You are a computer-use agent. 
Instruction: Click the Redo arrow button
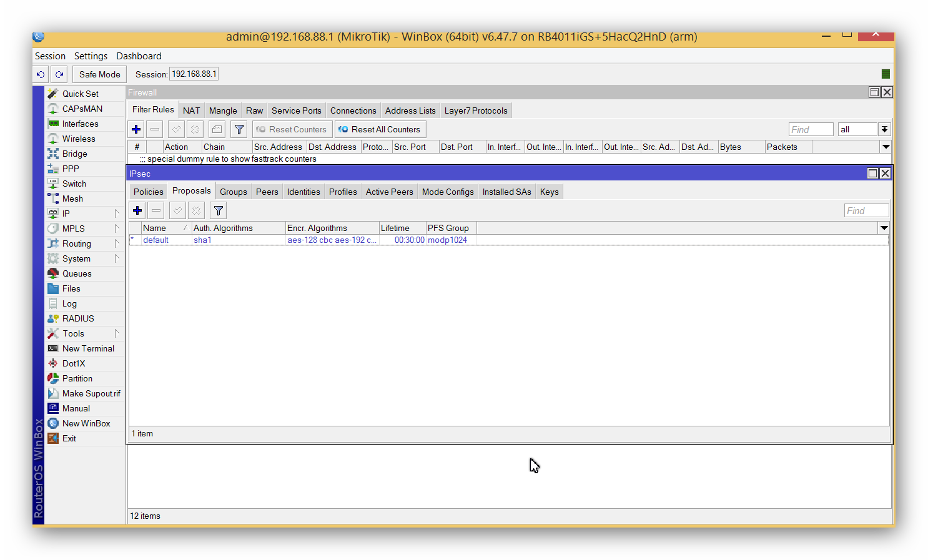pos(59,74)
